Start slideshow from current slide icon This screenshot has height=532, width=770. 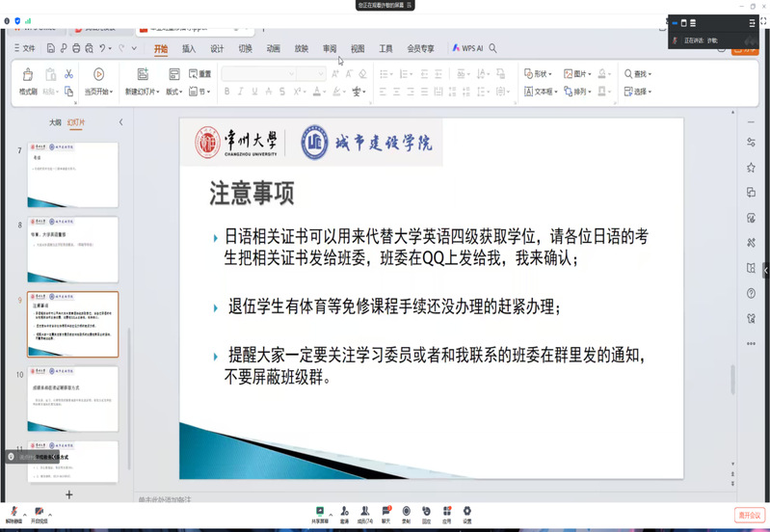click(98, 75)
